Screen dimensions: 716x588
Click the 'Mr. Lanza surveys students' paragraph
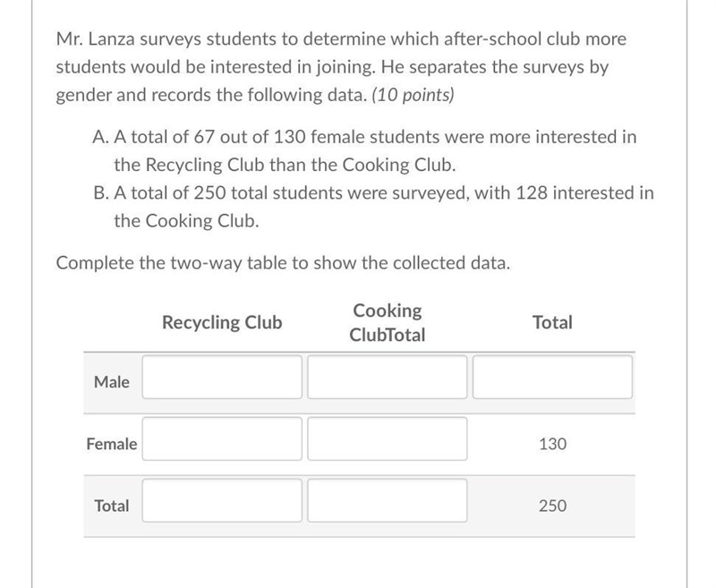pos(341,67)
